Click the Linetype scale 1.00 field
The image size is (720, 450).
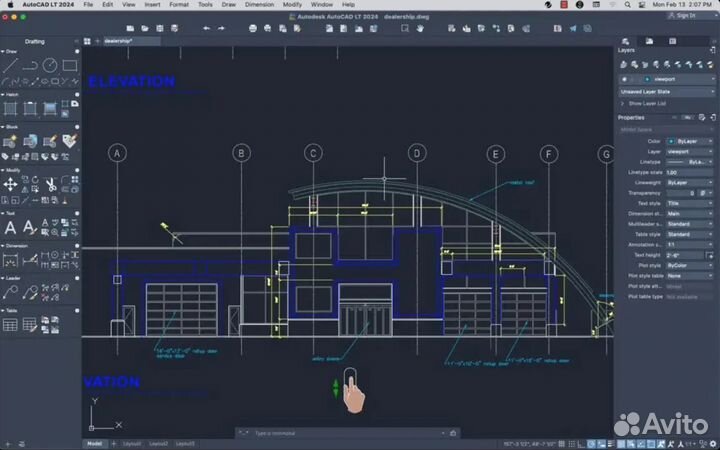click(690, 173)
